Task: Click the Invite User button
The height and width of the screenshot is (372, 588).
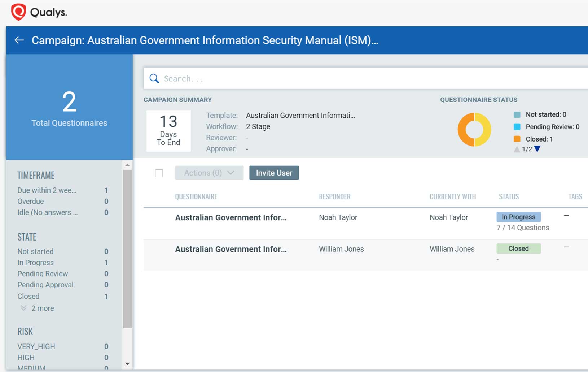Action: click(x=274, y=173)
